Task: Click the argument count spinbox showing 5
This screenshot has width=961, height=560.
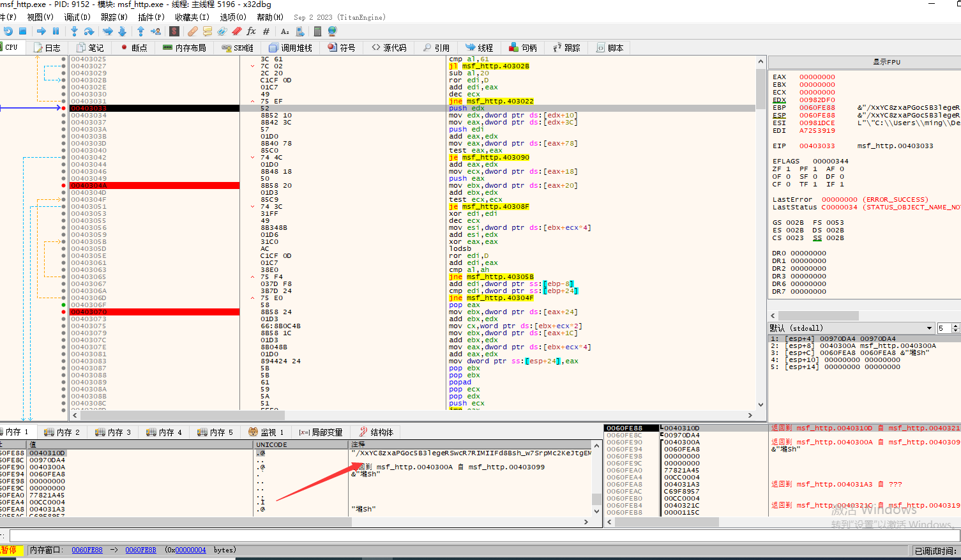Action: coord(948,328)
